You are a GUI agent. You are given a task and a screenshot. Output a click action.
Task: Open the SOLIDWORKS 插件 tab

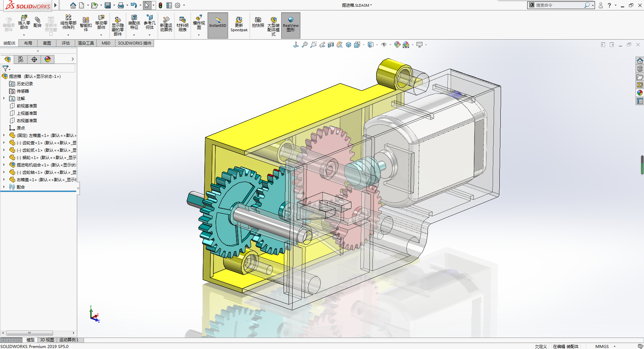click(135, 43)
